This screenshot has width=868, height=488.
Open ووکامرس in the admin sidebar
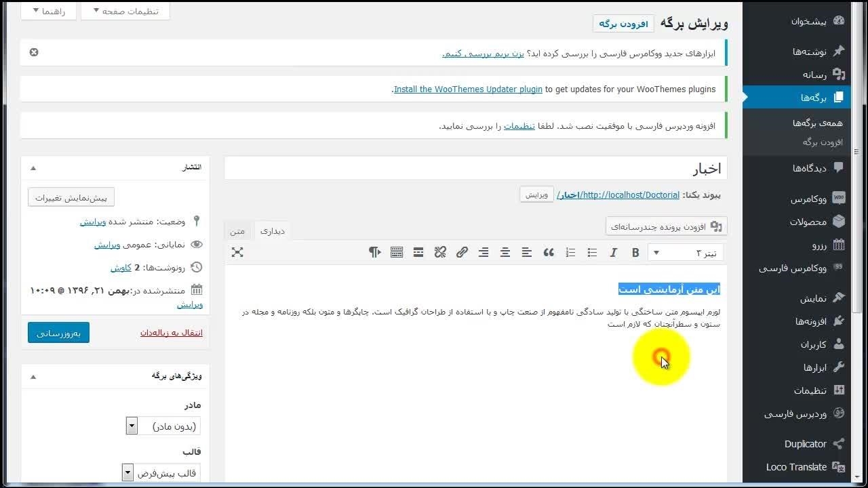[x=808, y=199]
